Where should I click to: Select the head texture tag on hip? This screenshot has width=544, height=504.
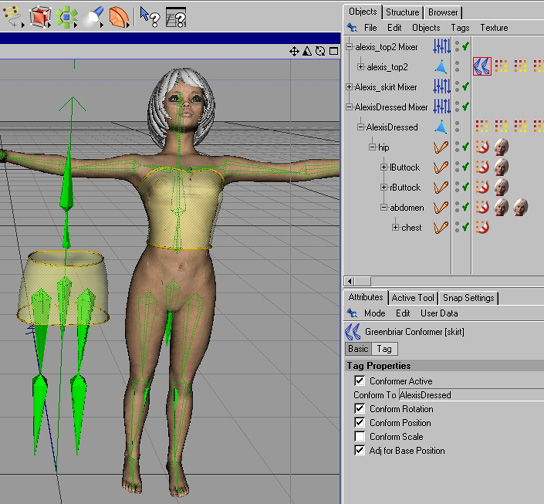(x=501, y=147)
